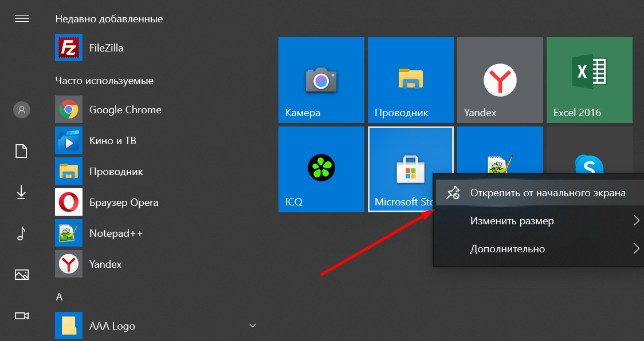644x341 pixels.
Task: Open Videos via the camcorder icon
Action: [x=21, y=316]
